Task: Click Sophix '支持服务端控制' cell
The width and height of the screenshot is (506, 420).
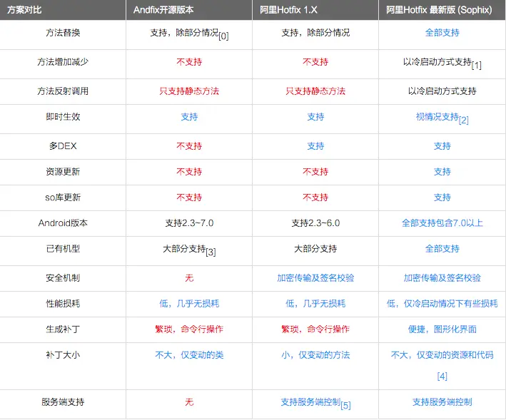Action: (442, 402)
